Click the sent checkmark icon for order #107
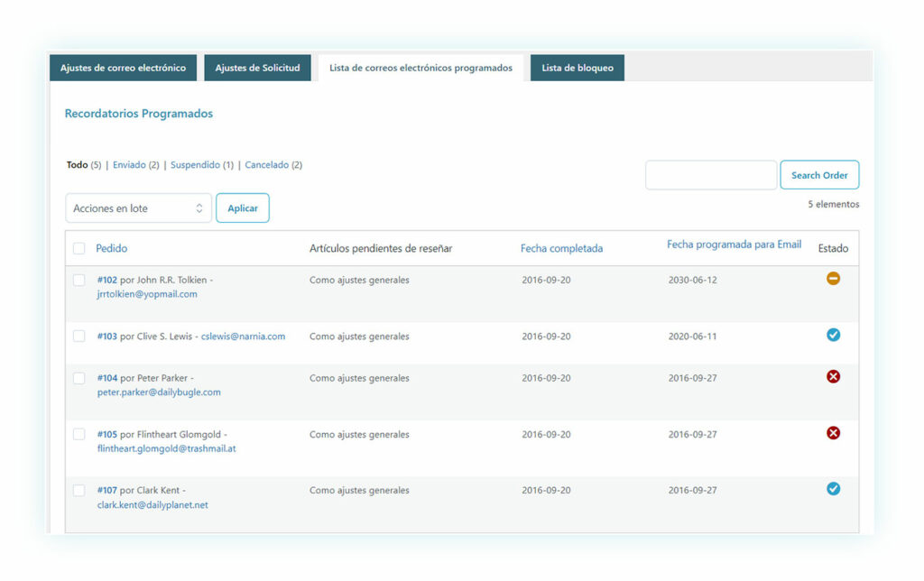The height and width of the screenshot is (581, 924). coord(833,489)
